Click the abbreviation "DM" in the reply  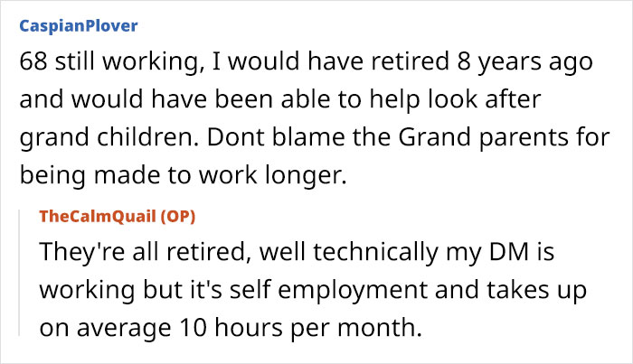coord(508,251)
